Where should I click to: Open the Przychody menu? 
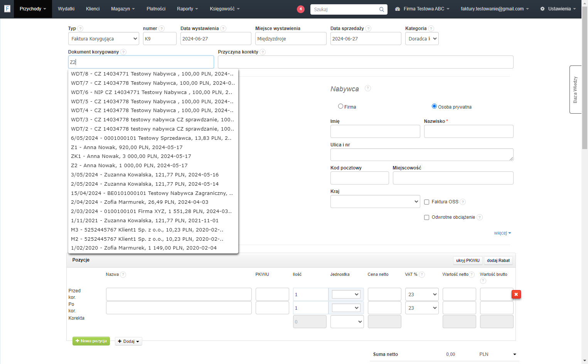(33, 9)
